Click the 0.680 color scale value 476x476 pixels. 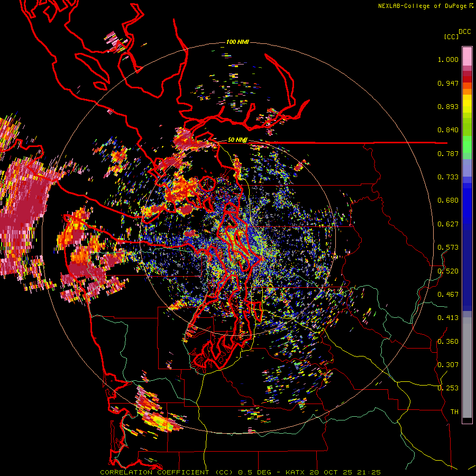tap(448, 200)
